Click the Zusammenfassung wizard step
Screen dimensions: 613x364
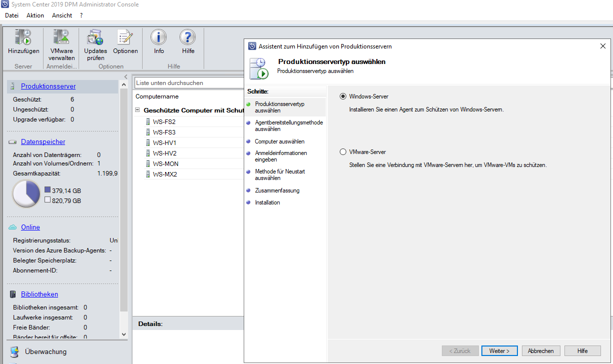277,190
